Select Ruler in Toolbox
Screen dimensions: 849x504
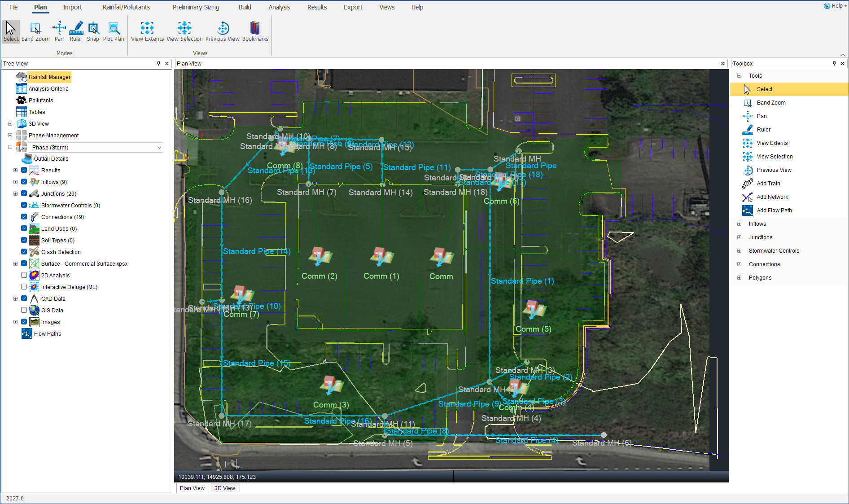763,130
